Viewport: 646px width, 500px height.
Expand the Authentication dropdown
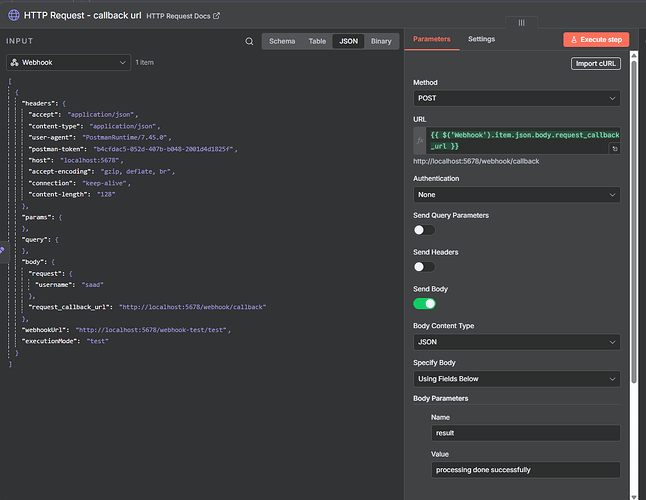(516, 195)
